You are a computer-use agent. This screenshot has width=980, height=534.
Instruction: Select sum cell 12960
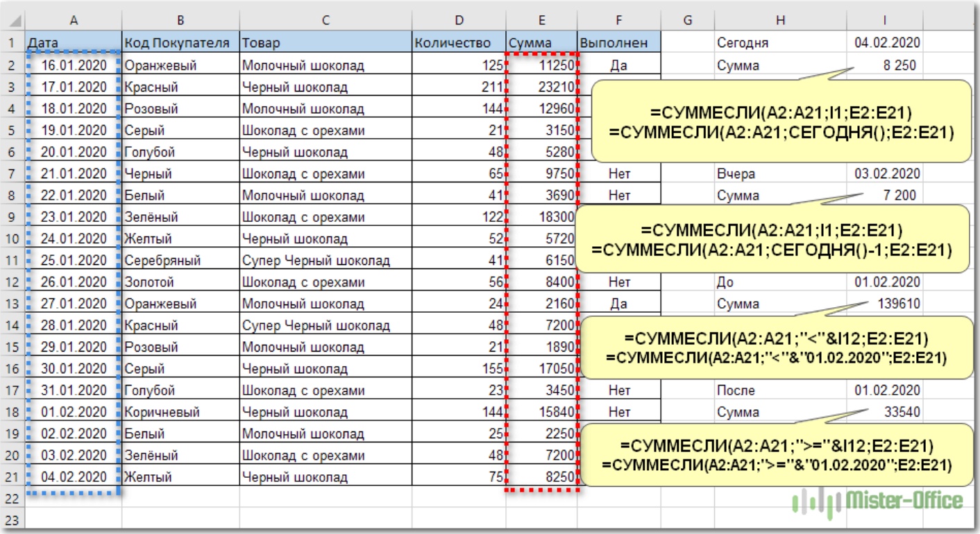click(x=541, y=109)
